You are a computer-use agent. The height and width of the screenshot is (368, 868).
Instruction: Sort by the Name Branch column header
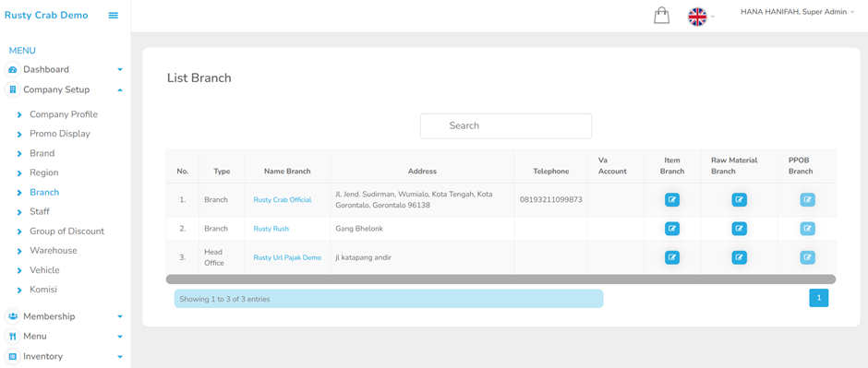click(x=287, y=172)
